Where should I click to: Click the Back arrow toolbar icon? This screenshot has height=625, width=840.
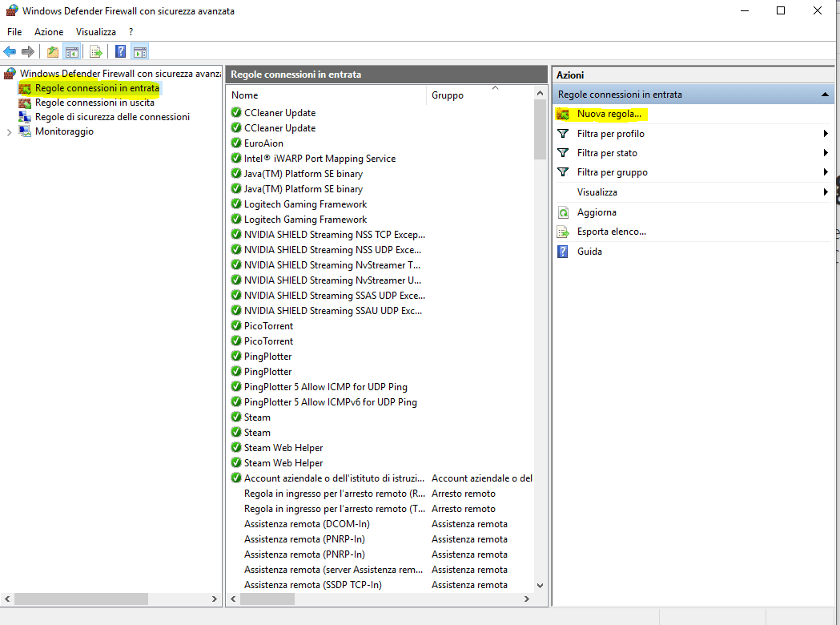coord(10,52)
